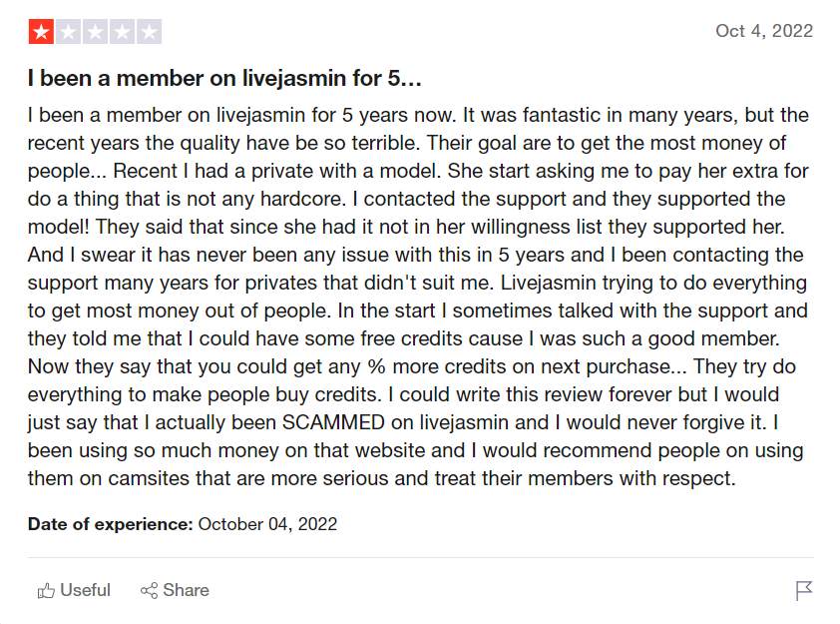Click the 'October 04, 2022' experience date
840x624 pixels.
267,524
